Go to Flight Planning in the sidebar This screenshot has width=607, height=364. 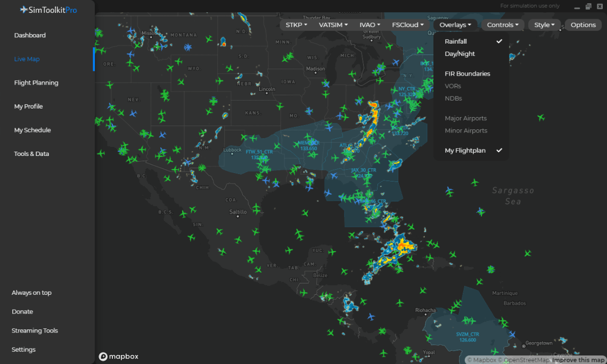click(36, 83)
